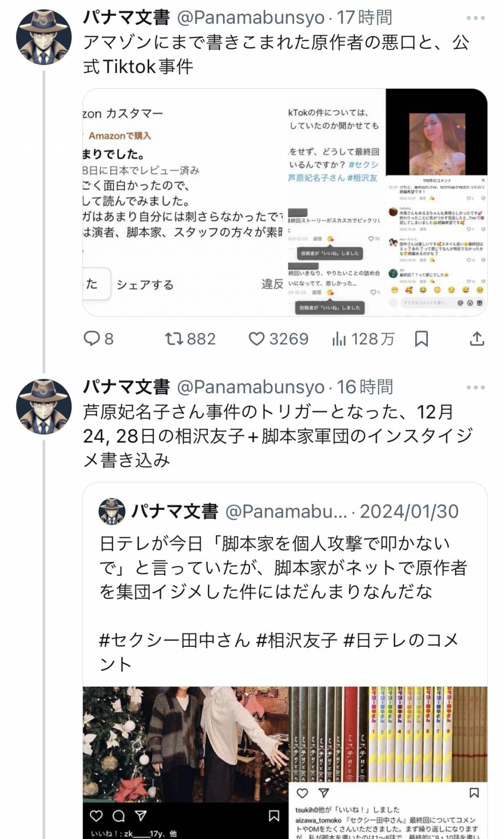Open hashtag #セクシー田中さん in quoted tweet
This screenshot has width=504, height=839.
pos(174,640)
